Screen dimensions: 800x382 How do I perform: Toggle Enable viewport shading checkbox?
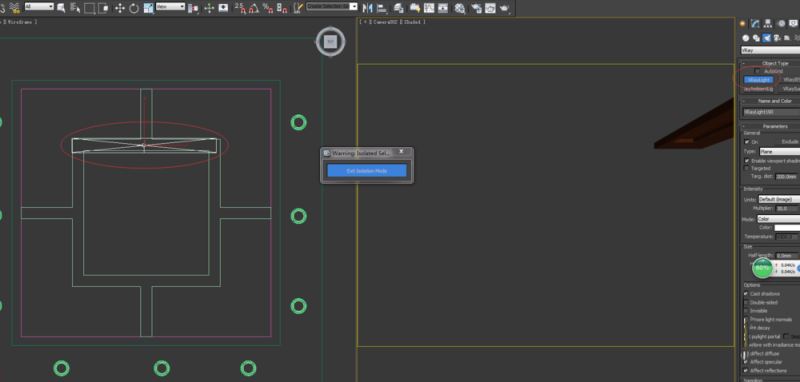click(747, 161)
